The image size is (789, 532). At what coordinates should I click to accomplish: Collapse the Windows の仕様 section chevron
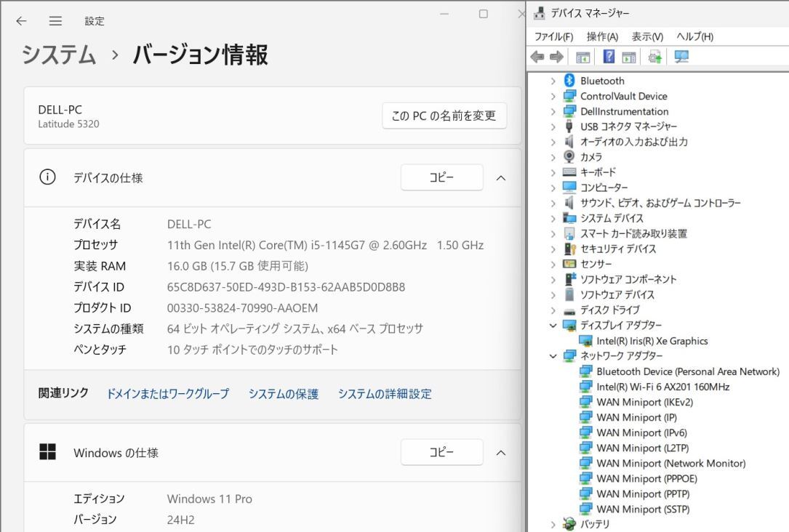(501, 453)
